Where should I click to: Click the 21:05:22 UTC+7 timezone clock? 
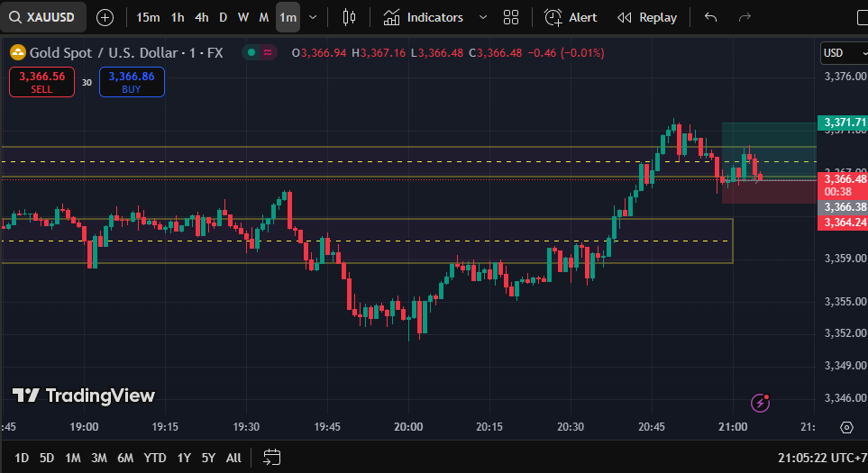click(x=822, y=458)
